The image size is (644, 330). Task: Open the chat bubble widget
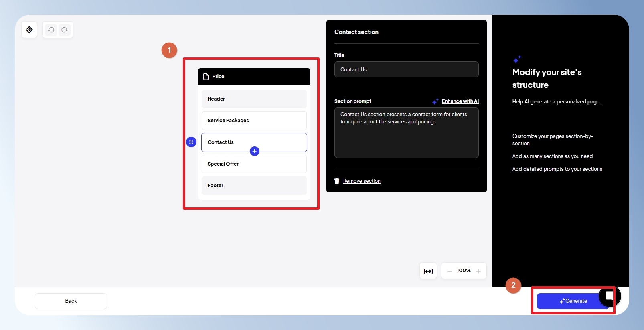610,296
